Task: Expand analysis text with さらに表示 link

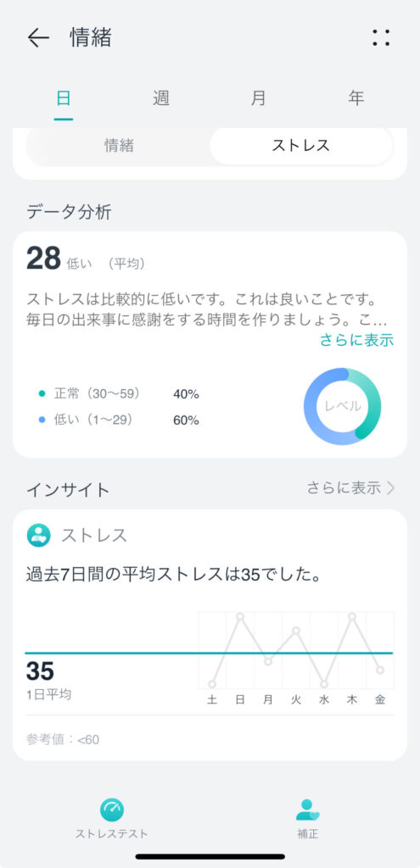Action: tap(357, 340)
